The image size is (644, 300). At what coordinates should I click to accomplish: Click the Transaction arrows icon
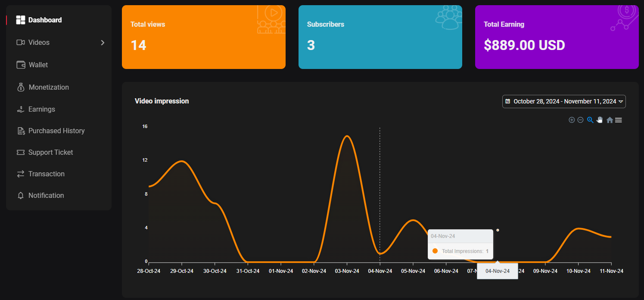point(21,174)
